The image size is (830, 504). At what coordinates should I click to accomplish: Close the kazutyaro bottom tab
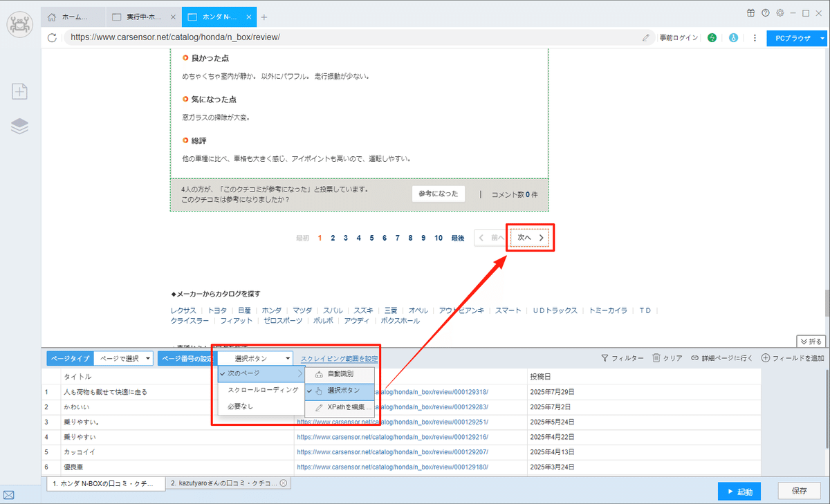pos(284,483)
